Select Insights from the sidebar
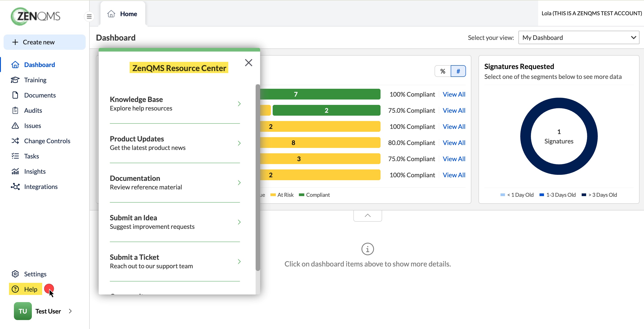 click(x=35, y=171)
